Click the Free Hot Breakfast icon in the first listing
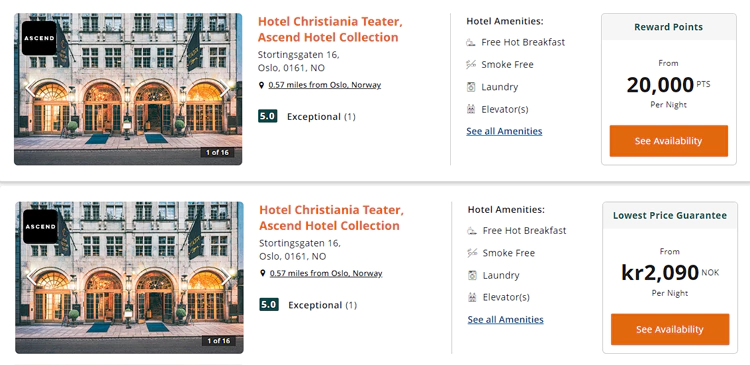Screen dimensions: 750x365 471,43
